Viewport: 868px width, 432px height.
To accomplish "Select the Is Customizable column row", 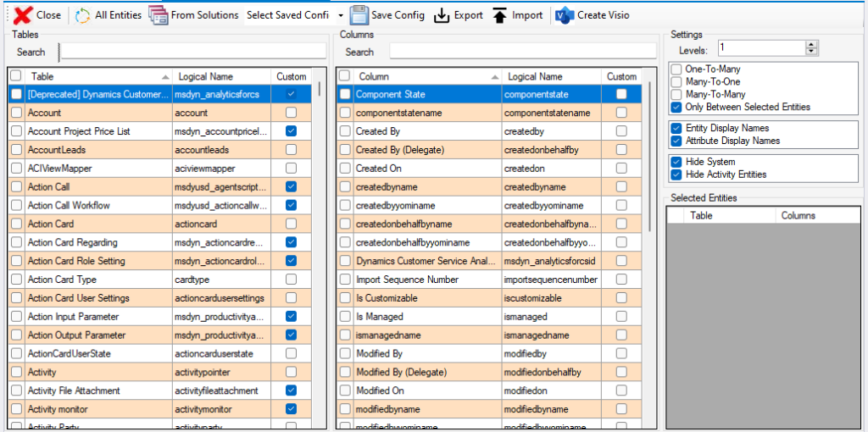I will pyautogui.click(x=489, y=298).
